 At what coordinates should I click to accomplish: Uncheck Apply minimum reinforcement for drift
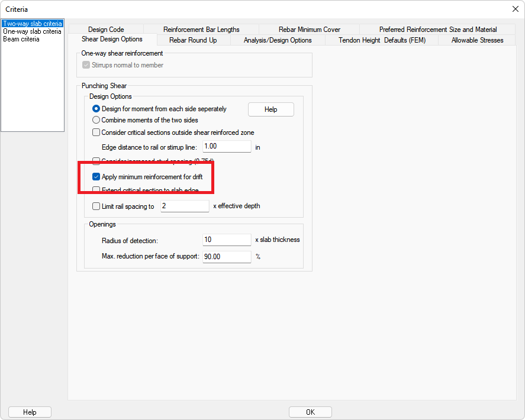click(96, 176)
